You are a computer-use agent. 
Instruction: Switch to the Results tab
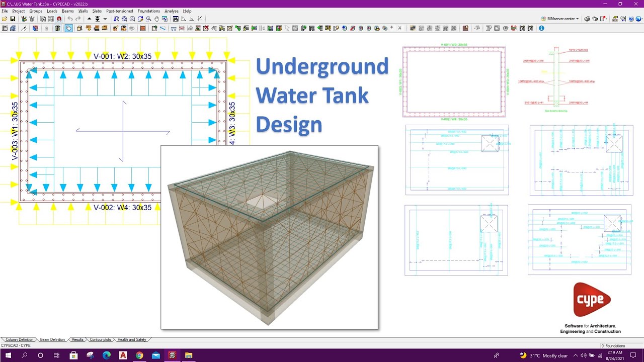pos(77,340)
